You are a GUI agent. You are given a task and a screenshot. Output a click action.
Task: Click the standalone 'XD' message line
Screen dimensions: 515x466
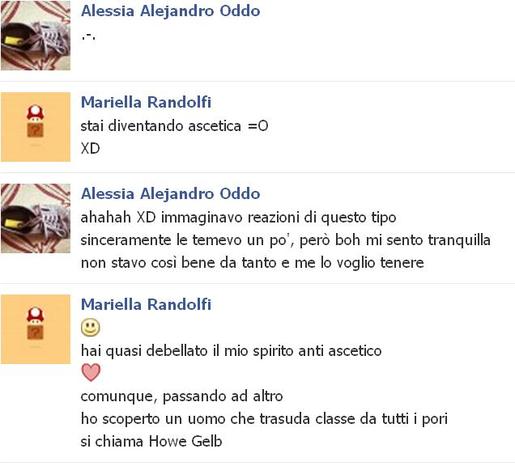(x=90, y=148)
